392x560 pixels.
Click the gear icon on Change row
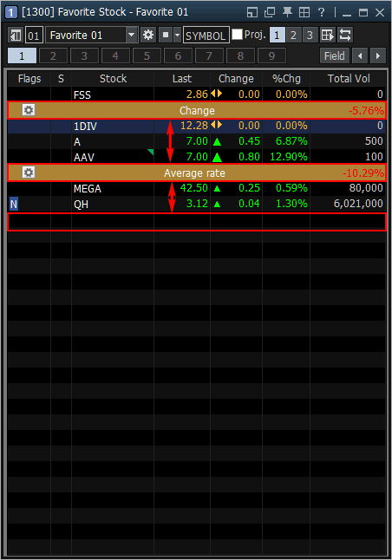(x=29, y=110)
